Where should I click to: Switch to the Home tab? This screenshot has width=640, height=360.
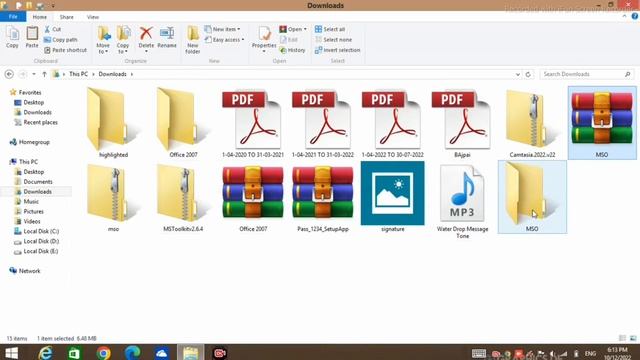click(x=40, y=17)
